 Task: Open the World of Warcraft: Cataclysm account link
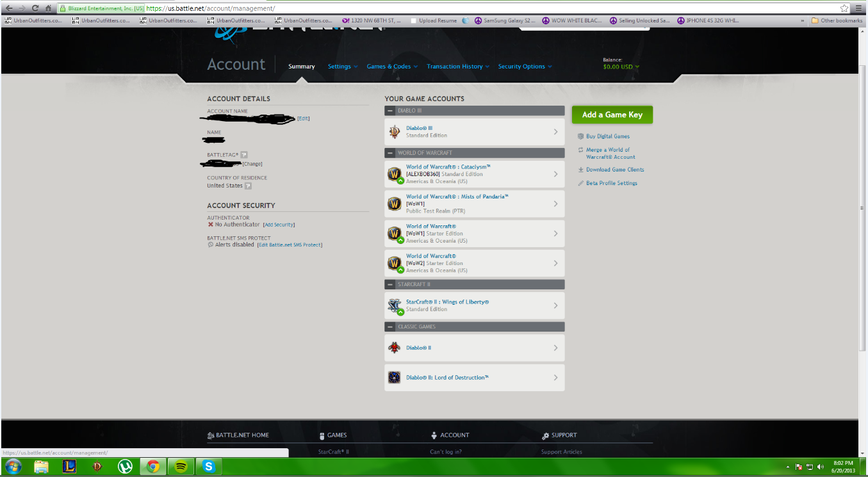pyautogui.click(x=448, y=167)
